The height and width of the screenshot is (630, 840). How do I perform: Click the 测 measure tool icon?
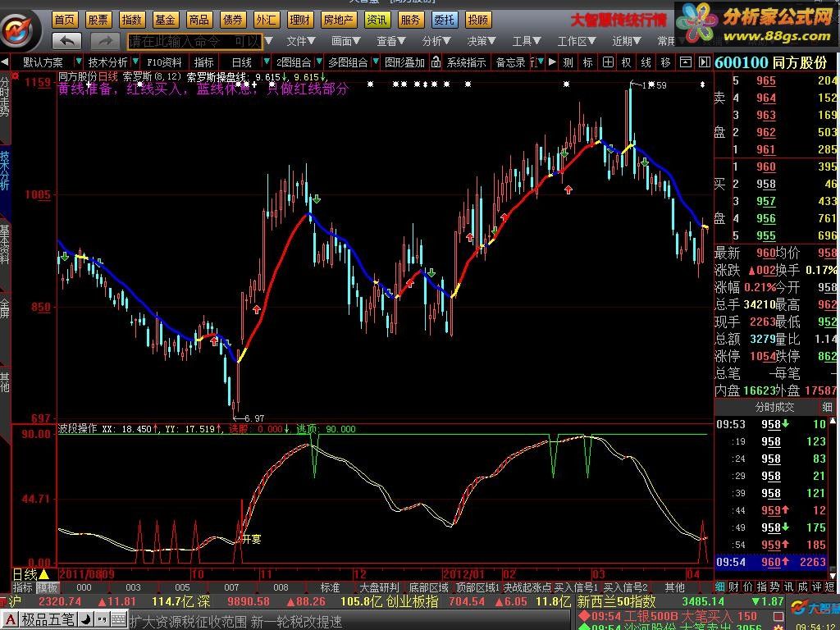tap(568, 62)
